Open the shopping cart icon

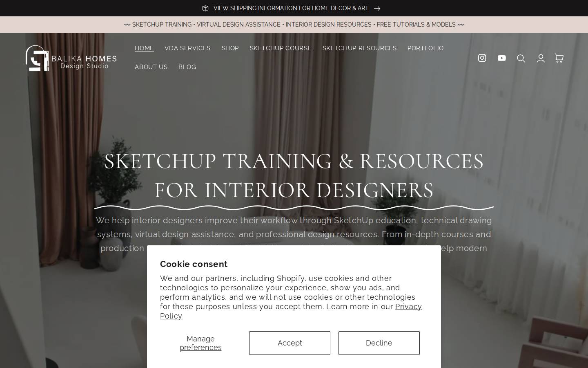tap(559, 58)
